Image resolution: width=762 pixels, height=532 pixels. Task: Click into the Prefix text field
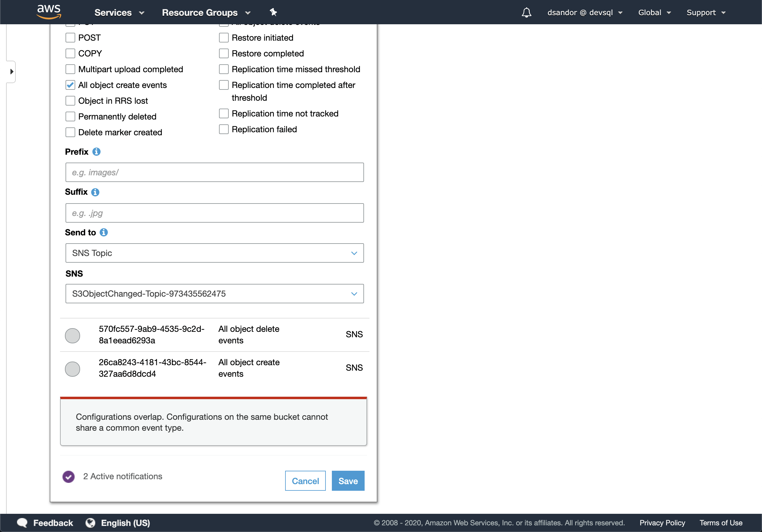tap(214, 172)
